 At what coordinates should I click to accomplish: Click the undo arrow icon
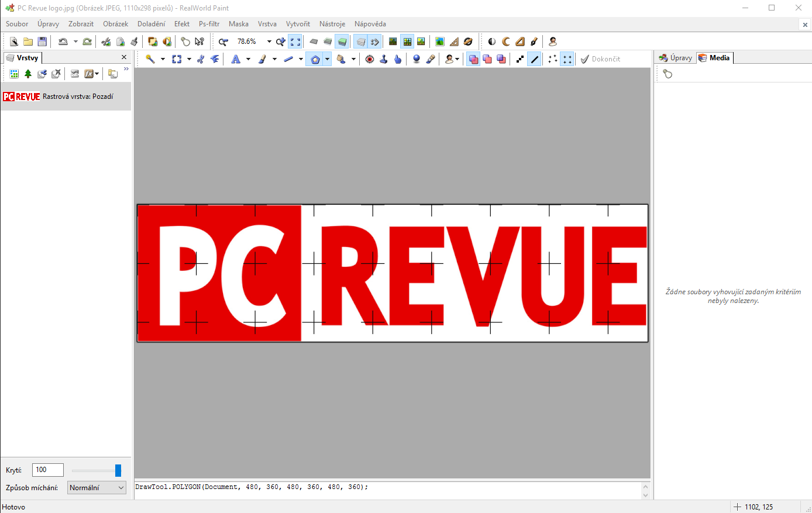[x=63, y=42]
